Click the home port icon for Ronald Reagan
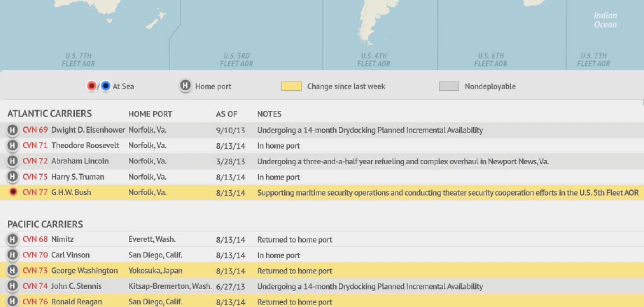Image resolution: width=644 pixels, height=307 pixels. (x=12, y=301)
